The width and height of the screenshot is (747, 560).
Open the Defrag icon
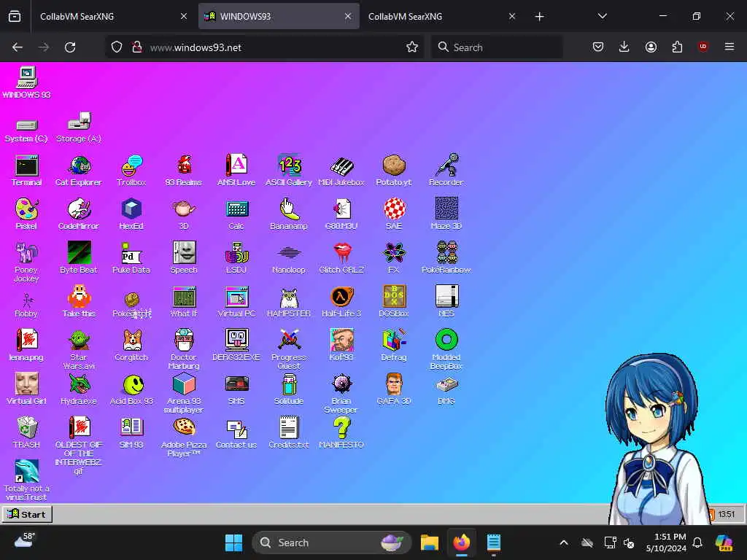click(394, 345)
